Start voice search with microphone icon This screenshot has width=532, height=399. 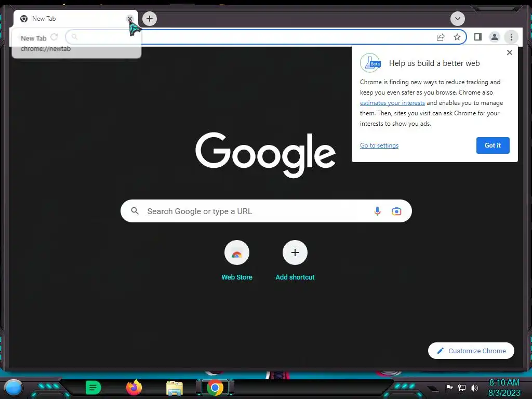pos(377,211)
